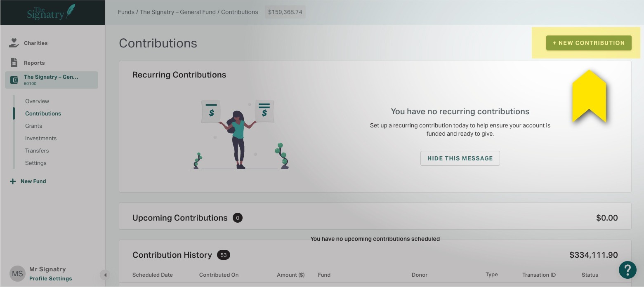The height and width of the screenshot is (287, 644).
Task: Click the Upcoming Contributions count badge
Action: pos(238,218)
